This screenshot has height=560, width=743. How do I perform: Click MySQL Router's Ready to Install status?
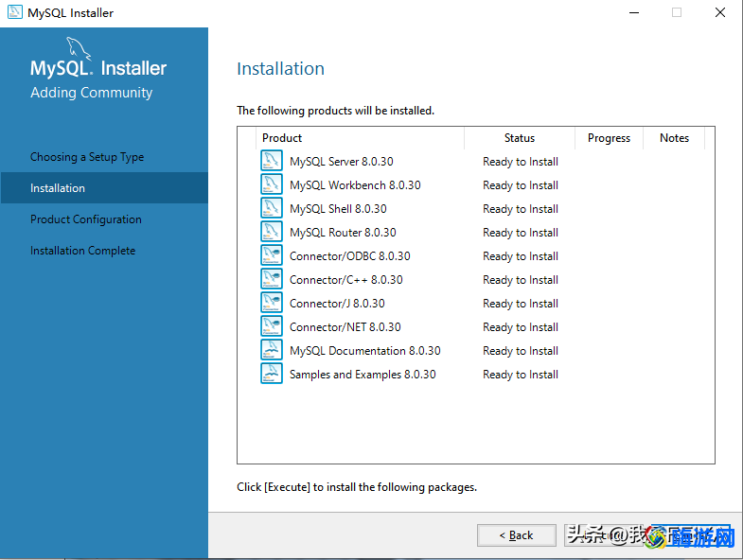tap(521, 233)
